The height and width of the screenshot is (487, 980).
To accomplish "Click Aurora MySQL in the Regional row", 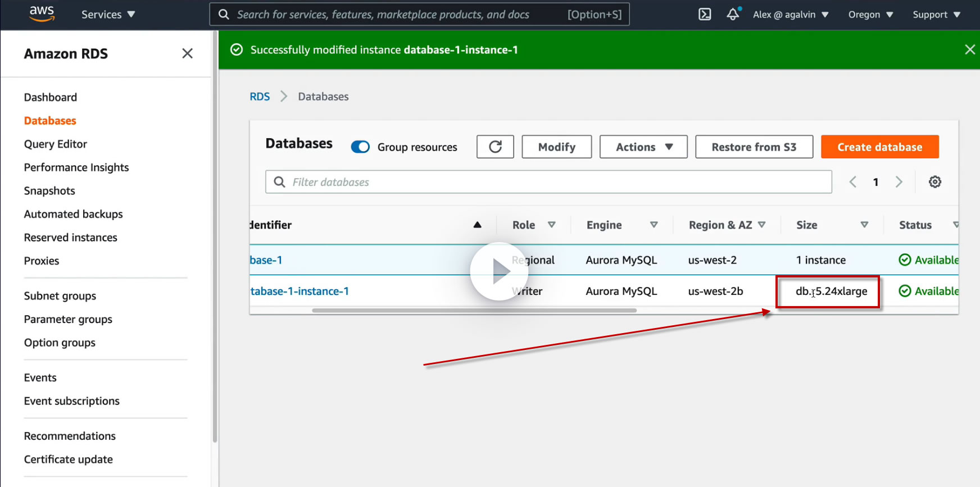I will [621, 260].
